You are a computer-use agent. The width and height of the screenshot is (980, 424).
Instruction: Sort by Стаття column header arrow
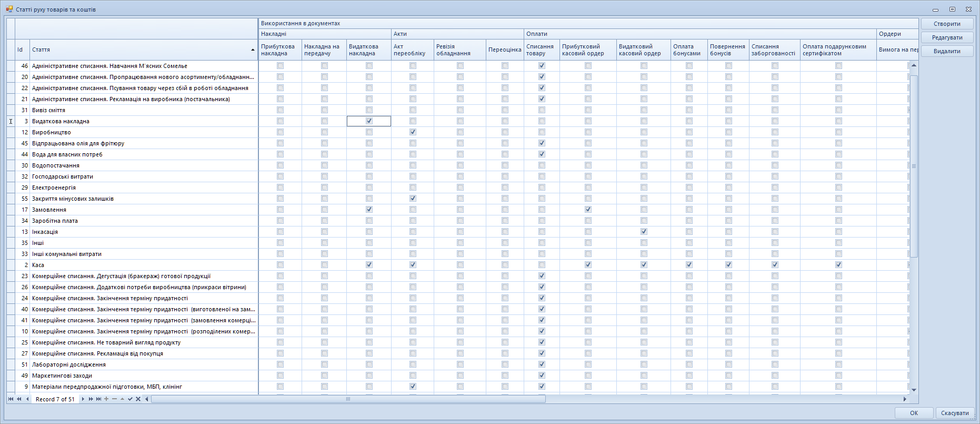click(x=253, y=50)
